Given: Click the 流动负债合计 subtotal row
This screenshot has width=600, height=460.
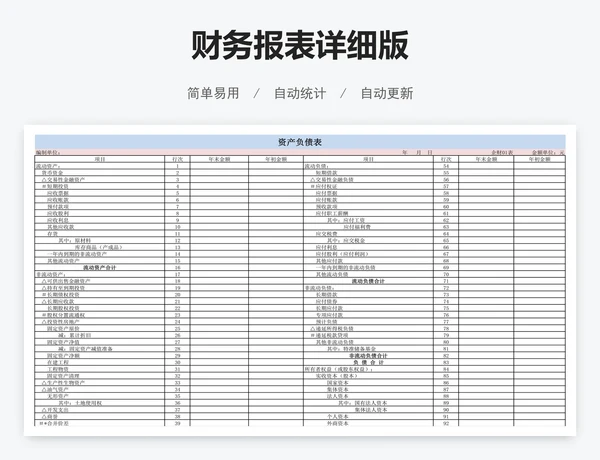Looking at the screenshot, I should pyautogui.click(x=368, y=281).
